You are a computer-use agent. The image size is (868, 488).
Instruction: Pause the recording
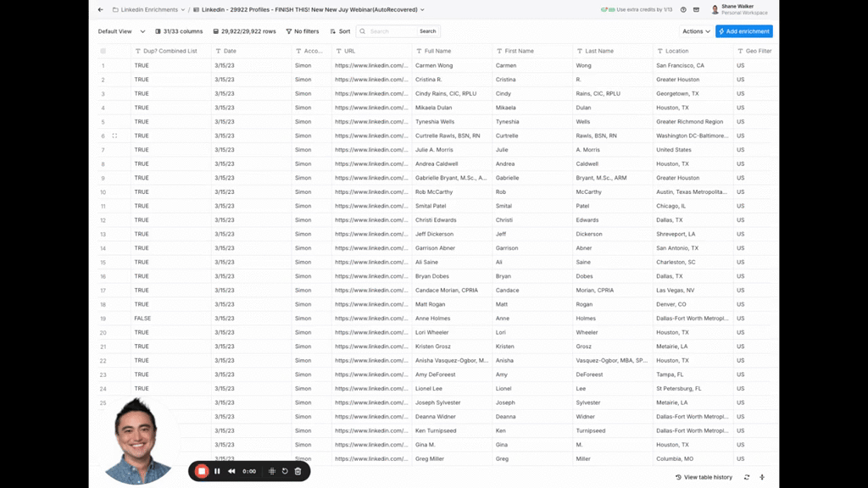217,471
